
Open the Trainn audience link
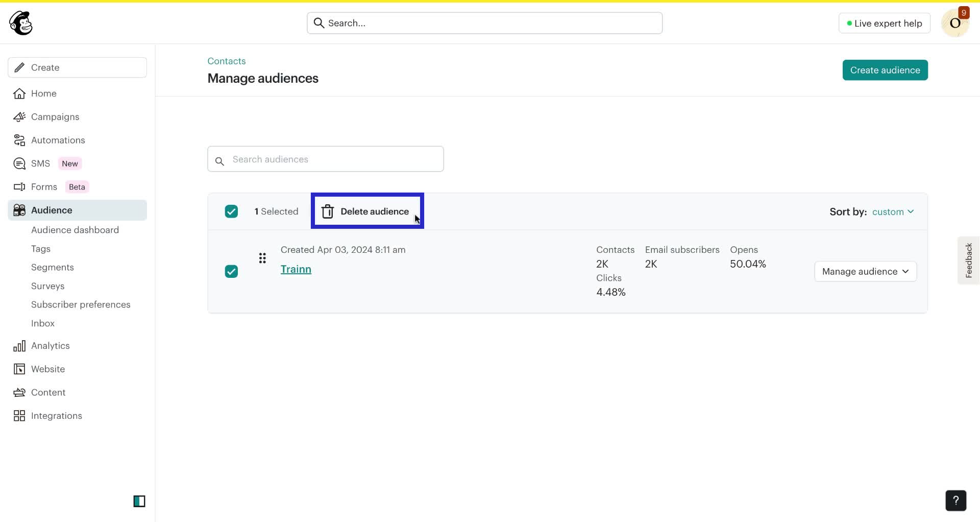pos(296,269)
